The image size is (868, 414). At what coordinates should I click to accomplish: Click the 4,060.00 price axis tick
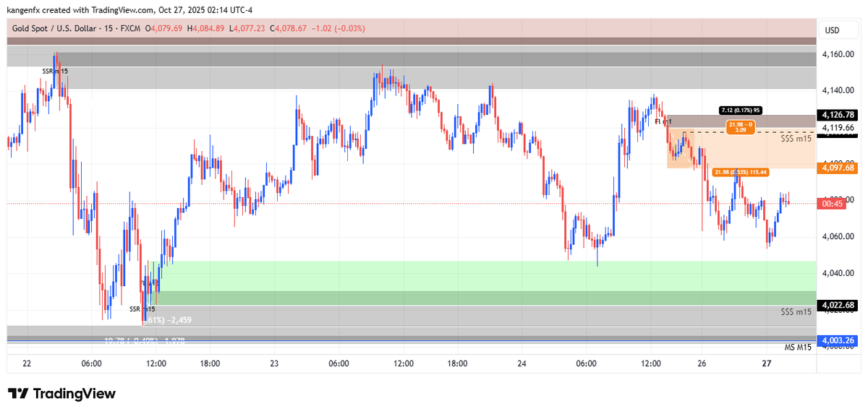839,236
